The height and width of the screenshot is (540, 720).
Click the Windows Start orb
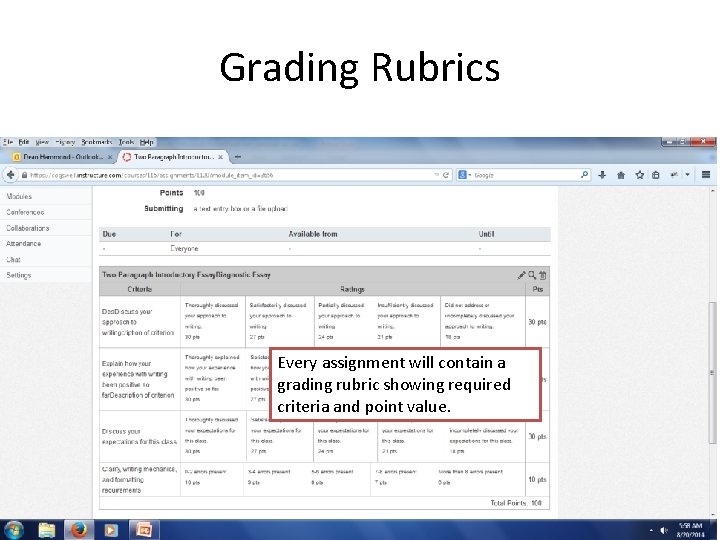click(x=13, y=530)
